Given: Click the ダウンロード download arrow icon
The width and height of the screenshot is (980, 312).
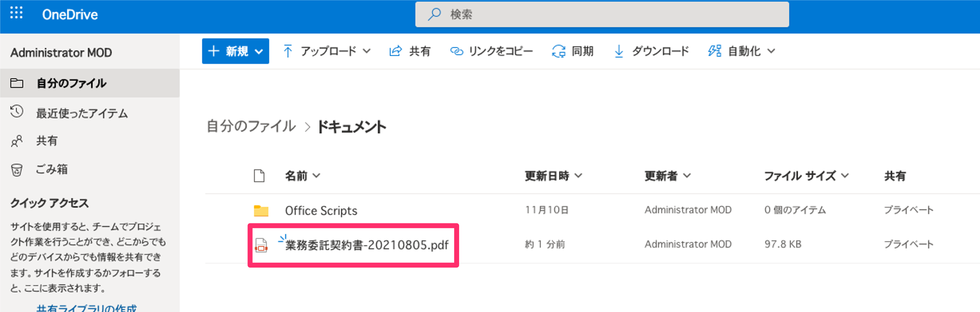Looking at the screenshot, I should pos(619,51).
